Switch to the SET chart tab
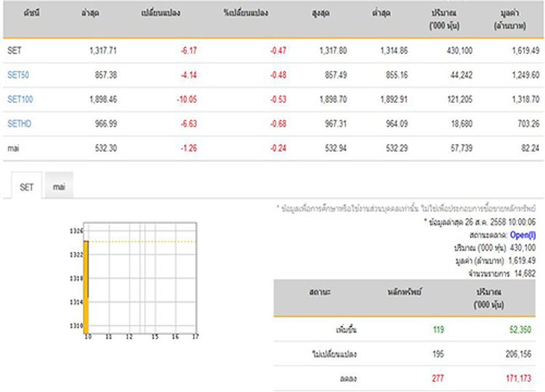Screen dimensions: 545x392 pyautogui.click(x=26, y=186)
